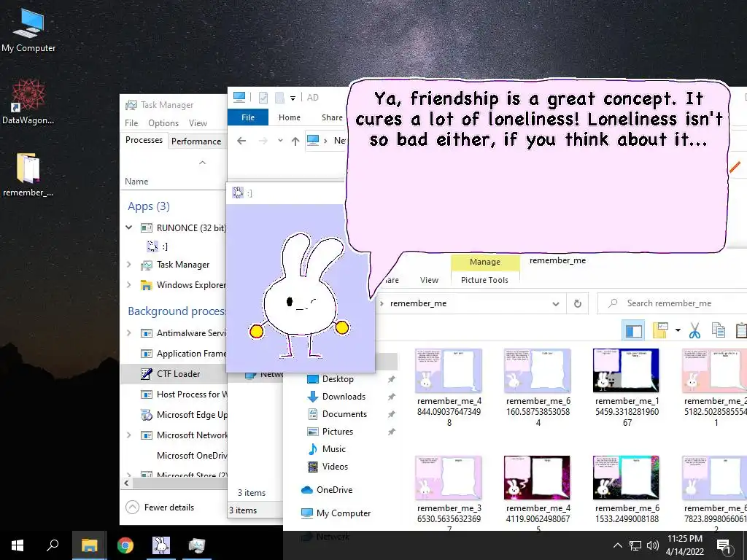Open Share tab in rear Explorer window
747x560 pixels.
[x=332, y=117]
